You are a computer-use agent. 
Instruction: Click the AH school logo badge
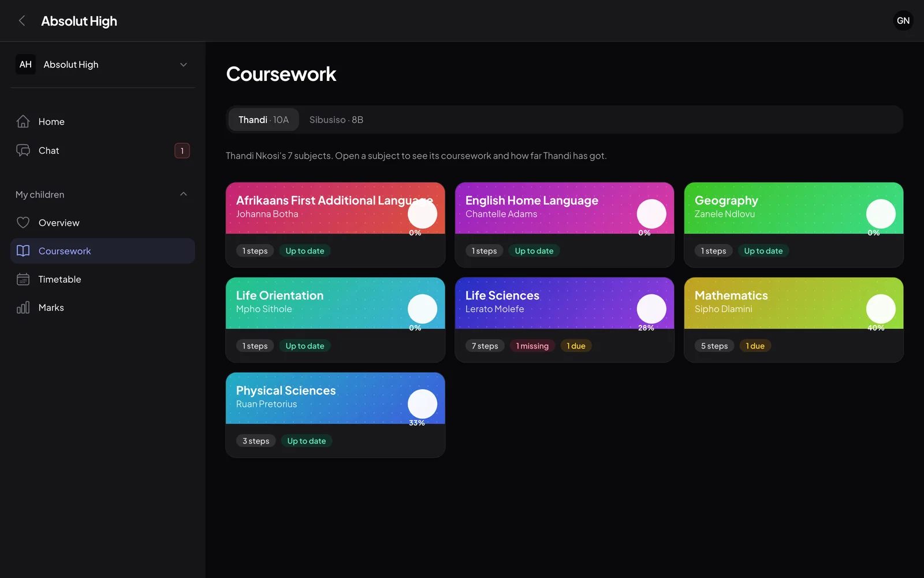click(25, 64)
